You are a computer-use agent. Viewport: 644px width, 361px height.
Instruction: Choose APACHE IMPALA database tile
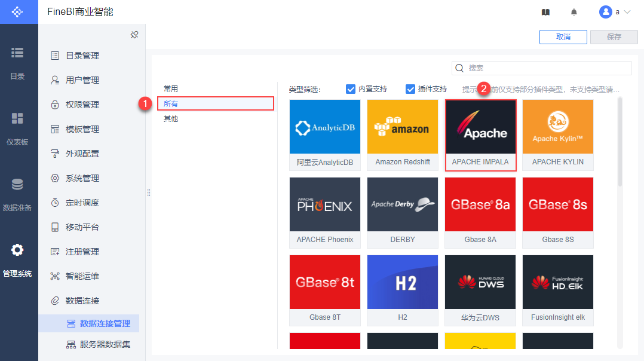coord(480,134)
